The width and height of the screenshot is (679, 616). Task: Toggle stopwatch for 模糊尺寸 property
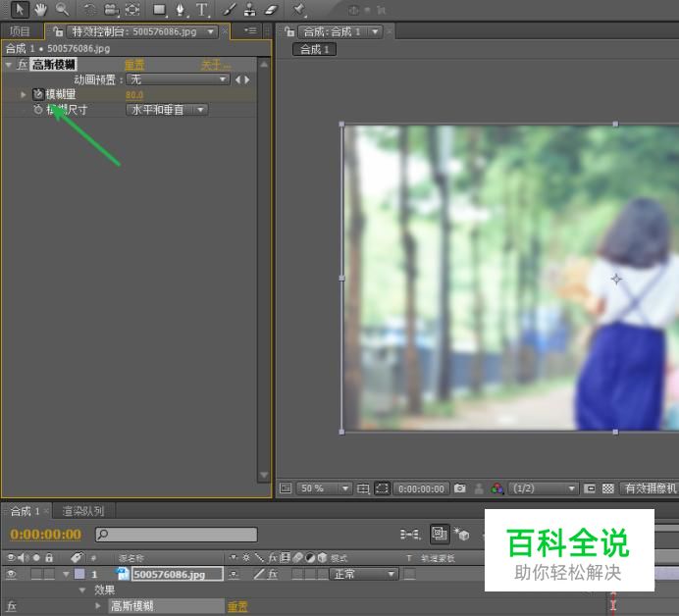[38, 110]
